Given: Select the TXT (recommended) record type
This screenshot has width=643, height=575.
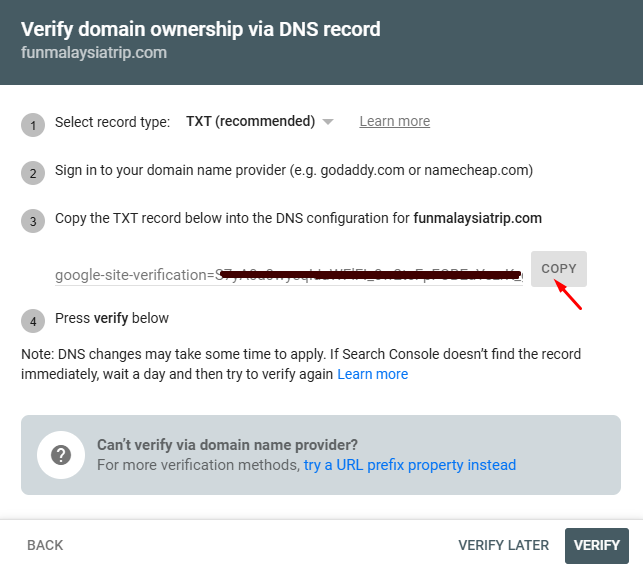Looking at the screenshot, I should tap(251, 121).
